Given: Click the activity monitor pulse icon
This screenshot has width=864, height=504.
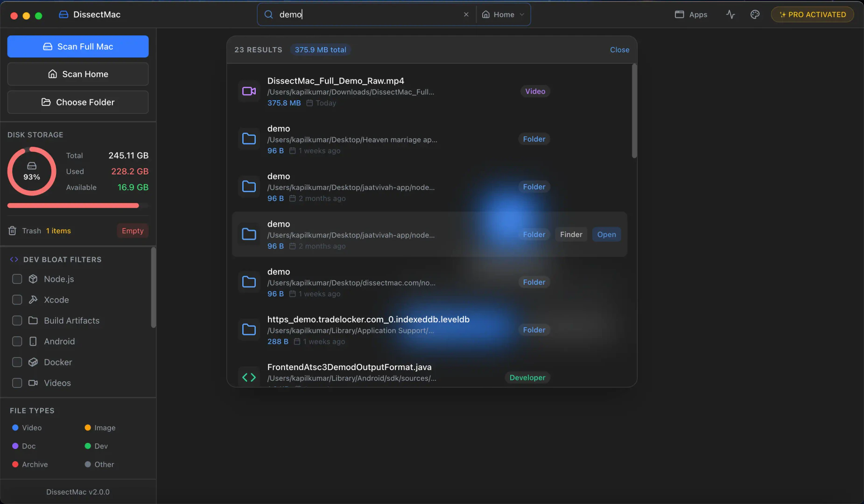Looking at the screenshot, I should point(730,14).
